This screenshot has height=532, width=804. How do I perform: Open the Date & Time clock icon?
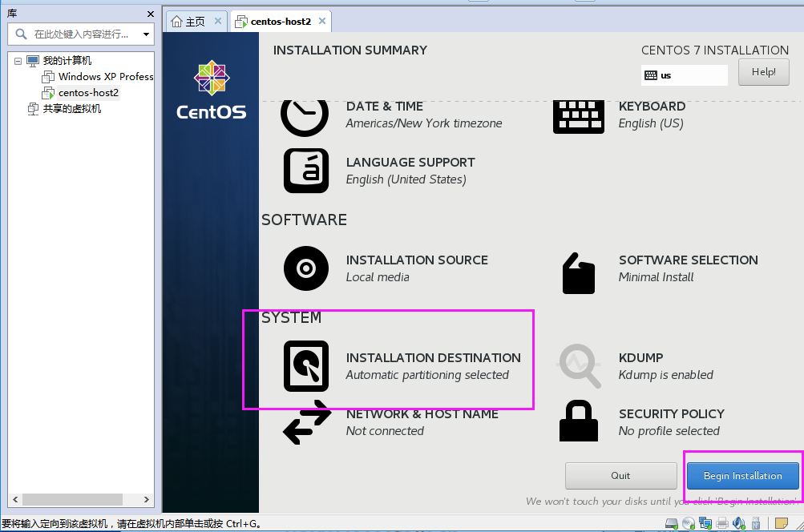pos(305,117)
